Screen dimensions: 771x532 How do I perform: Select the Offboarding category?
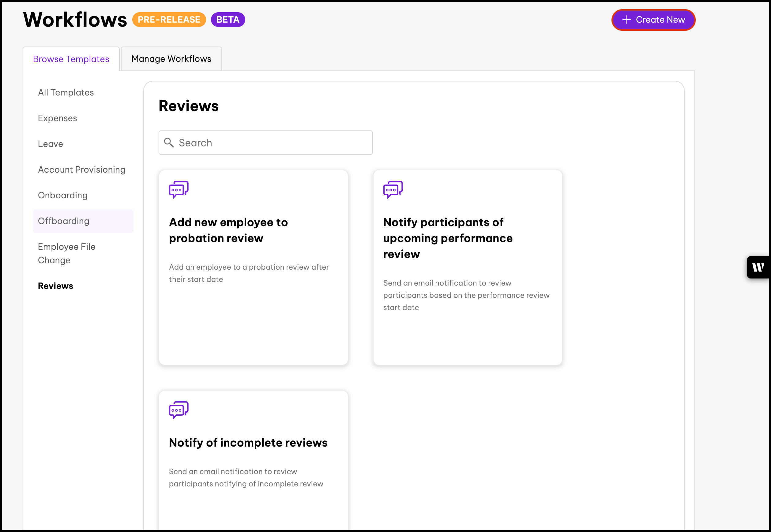click(x=64, y=221)
